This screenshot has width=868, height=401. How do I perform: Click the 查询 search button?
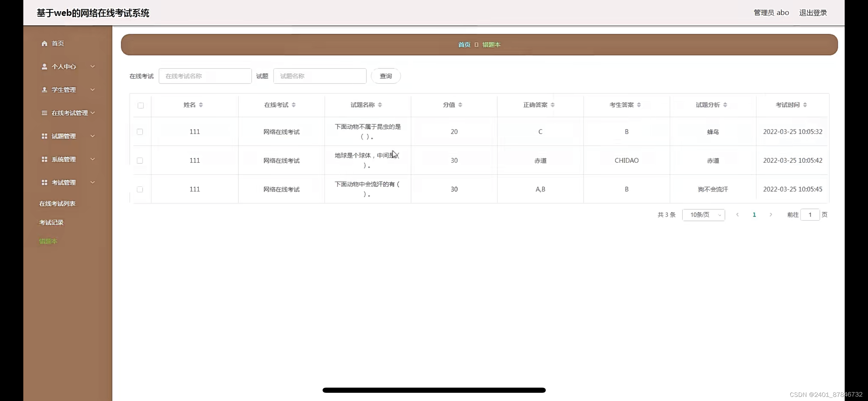(x=386, y=76)
